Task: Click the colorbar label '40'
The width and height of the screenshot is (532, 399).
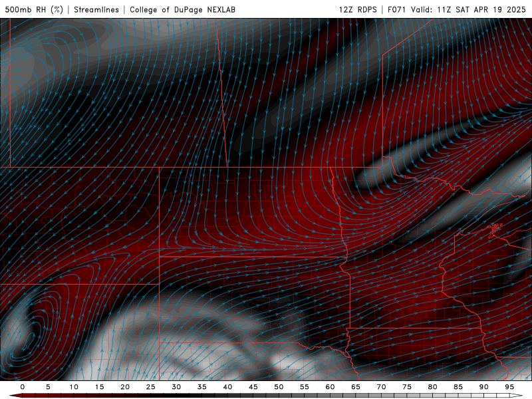Action: click(x=227, y=387)
